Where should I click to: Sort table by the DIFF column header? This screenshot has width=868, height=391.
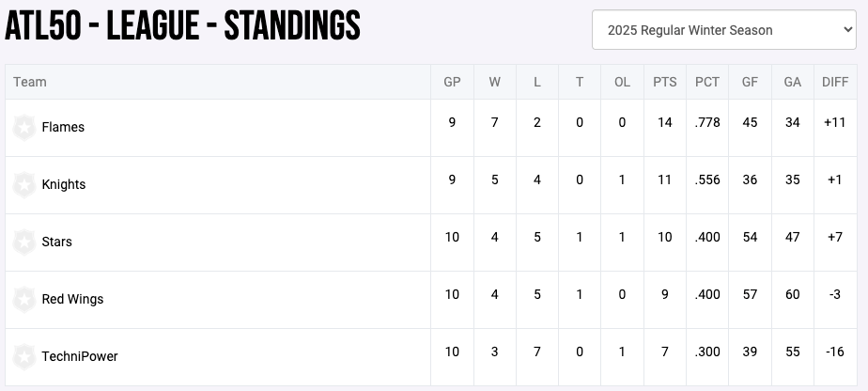(x=835, y=82)
